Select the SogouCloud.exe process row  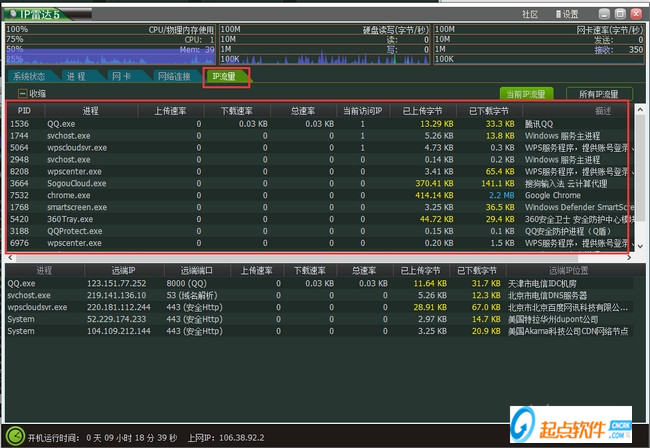tap(318, 184)
